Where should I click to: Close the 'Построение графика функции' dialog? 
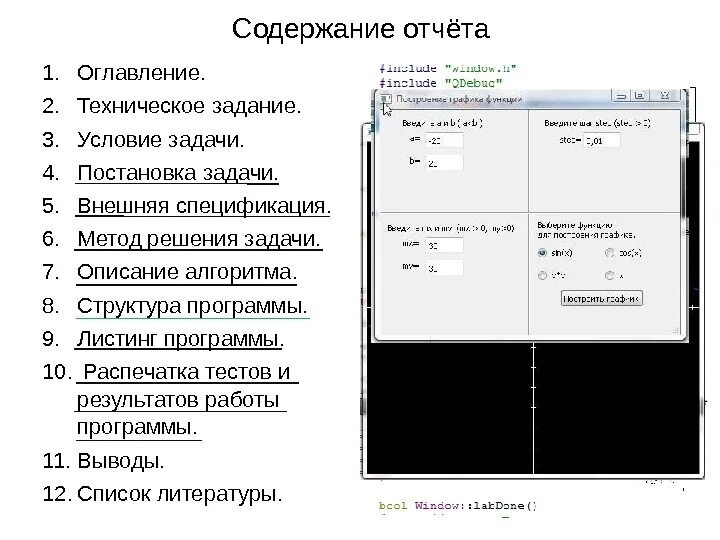tap(664, 96)
